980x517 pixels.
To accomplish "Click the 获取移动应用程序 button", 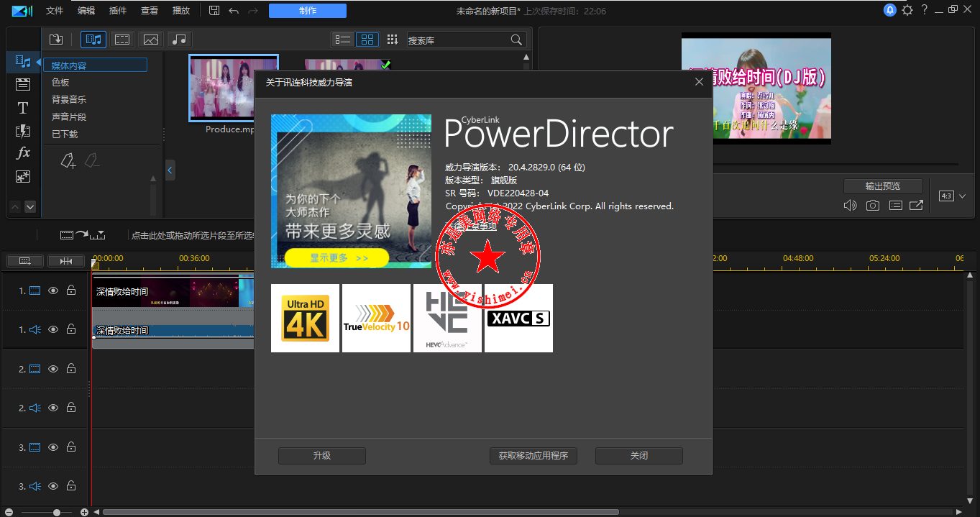I will pos(533,456).
